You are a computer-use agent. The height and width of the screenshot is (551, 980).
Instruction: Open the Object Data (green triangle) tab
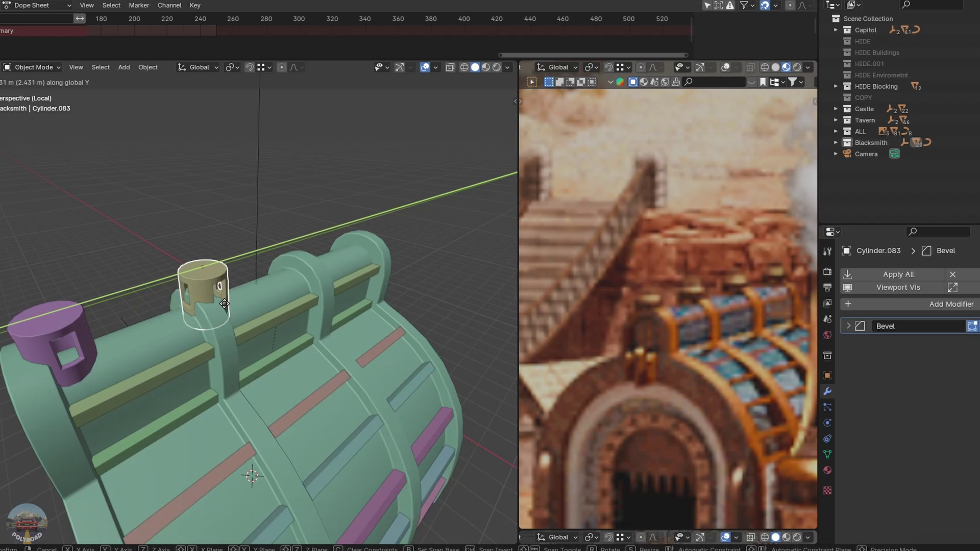tap(827, 454)
